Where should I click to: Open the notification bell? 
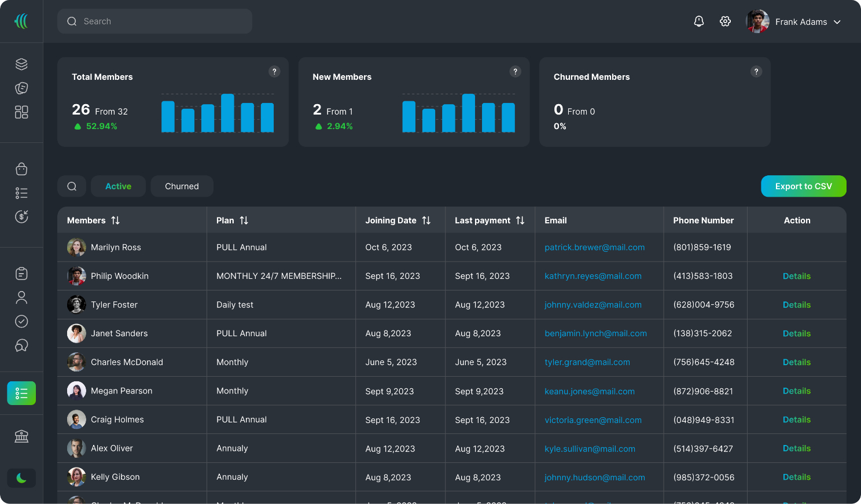coord(698,21)
